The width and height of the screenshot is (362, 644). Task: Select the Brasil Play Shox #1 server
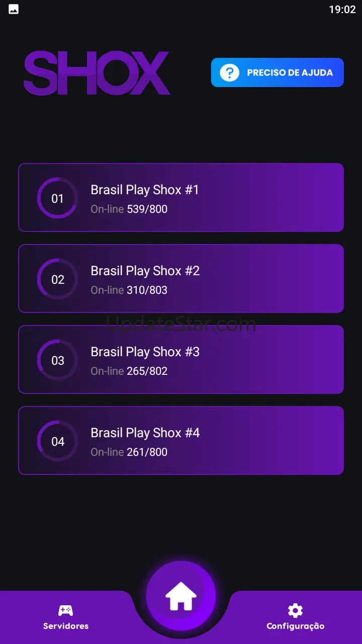(x=145, y=190)
